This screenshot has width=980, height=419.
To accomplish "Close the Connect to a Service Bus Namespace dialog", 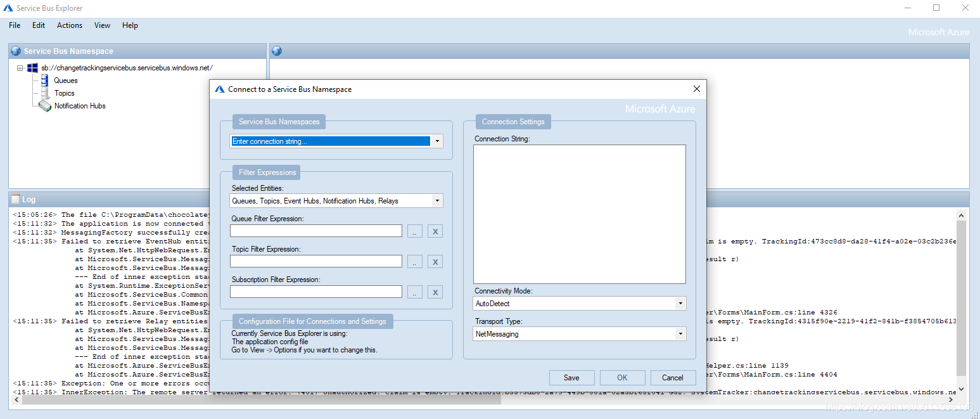I will (697, 89).
